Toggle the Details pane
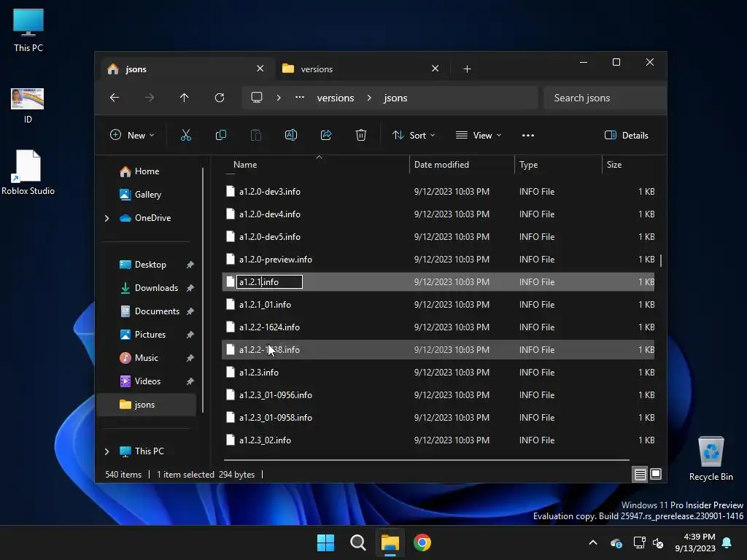Viewport: 747px width, 560px height. click(x=626, y=135)
